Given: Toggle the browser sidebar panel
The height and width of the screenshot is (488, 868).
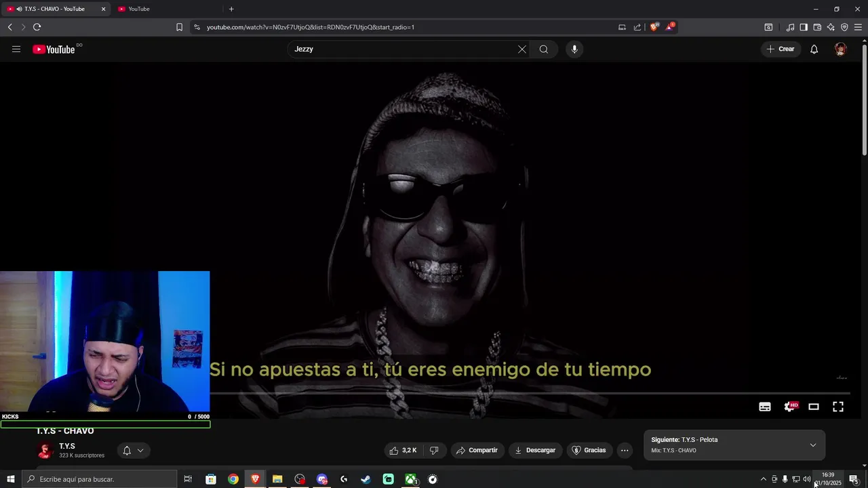Looking at the screenshot, I should pyautogui.click(x=804, y=27).
